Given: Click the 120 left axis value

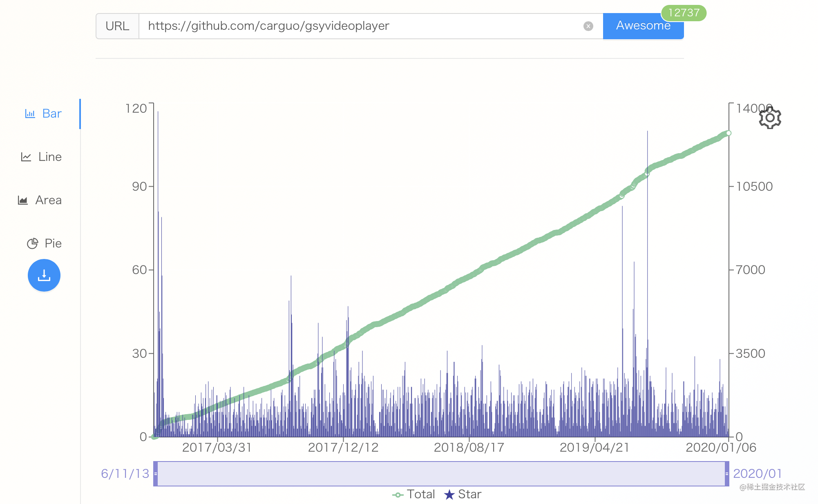Looking at the screenshot, I should click(x=136, y=109).
